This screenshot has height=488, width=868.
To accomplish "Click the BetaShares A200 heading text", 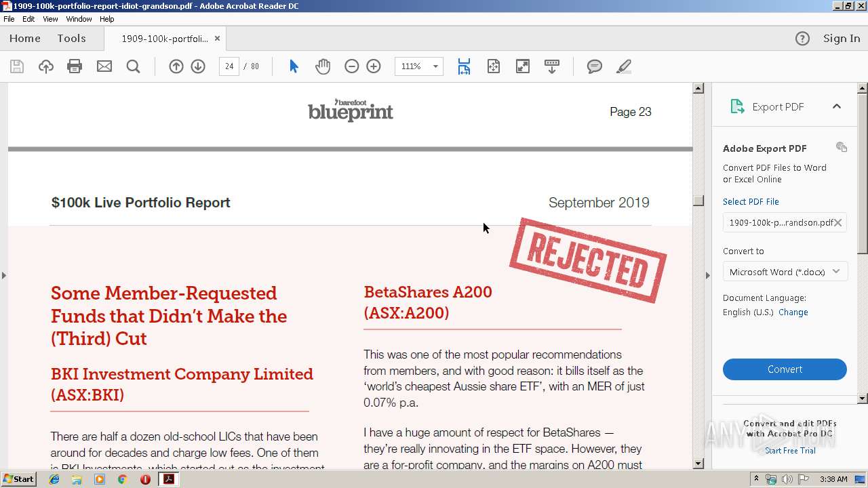I will 428,302.
